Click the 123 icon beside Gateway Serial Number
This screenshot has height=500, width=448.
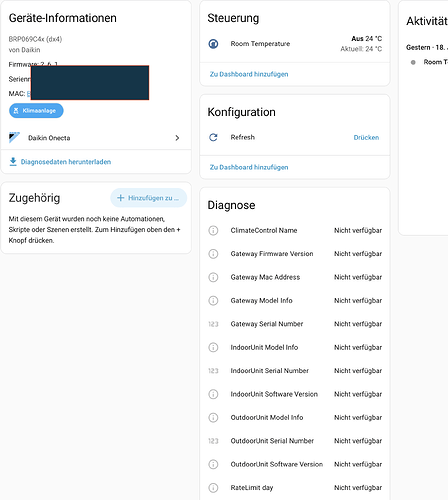click(x=213, y=324)
